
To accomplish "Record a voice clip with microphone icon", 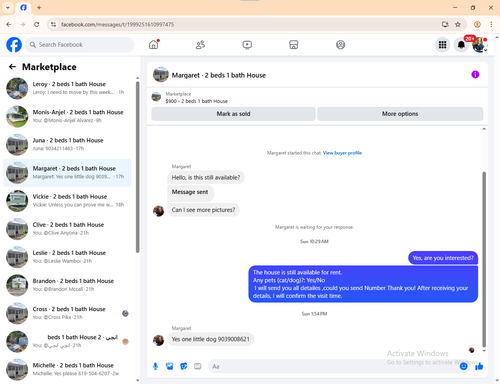I will pos(155,367).
